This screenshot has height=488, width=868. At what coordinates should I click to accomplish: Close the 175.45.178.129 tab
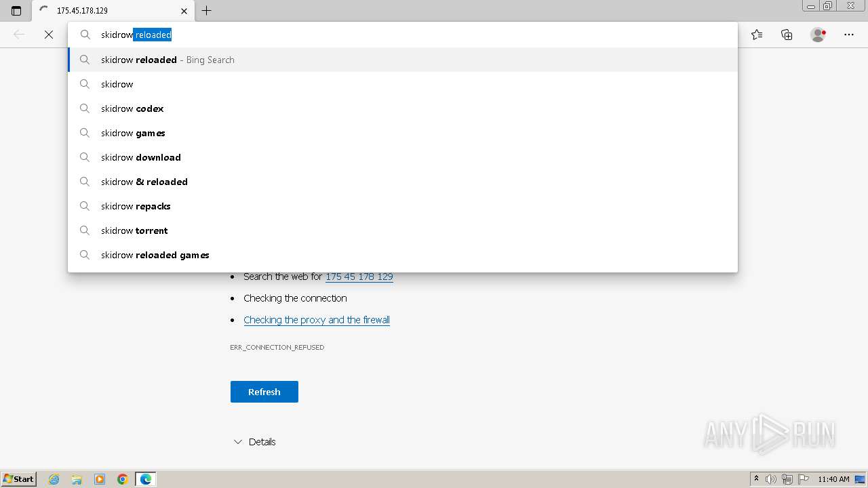184,11
